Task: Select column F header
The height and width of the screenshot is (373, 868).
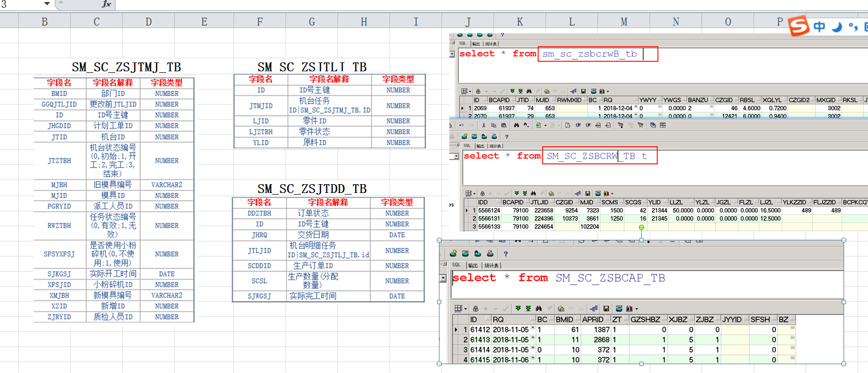Action: (x=260, y=21)
